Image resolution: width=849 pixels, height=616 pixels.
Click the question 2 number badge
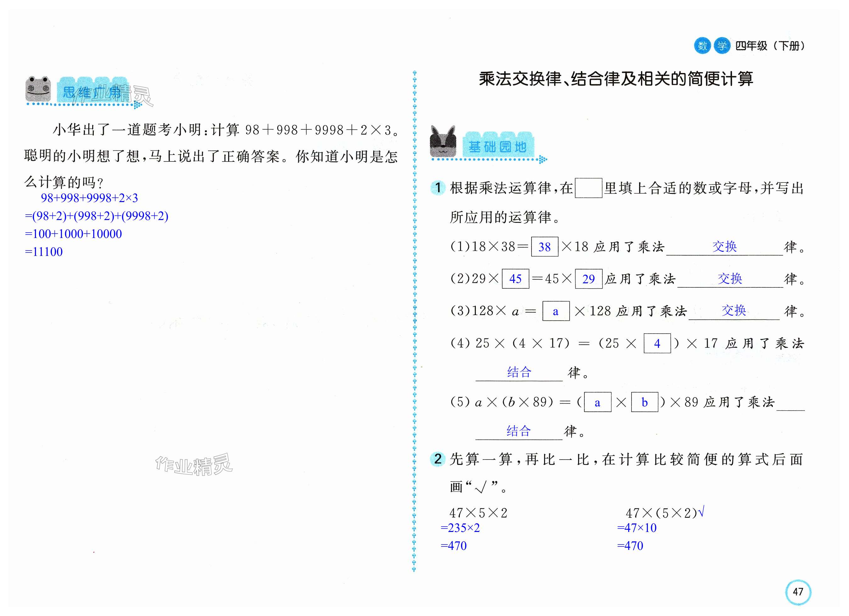click(x=438, y=459)
